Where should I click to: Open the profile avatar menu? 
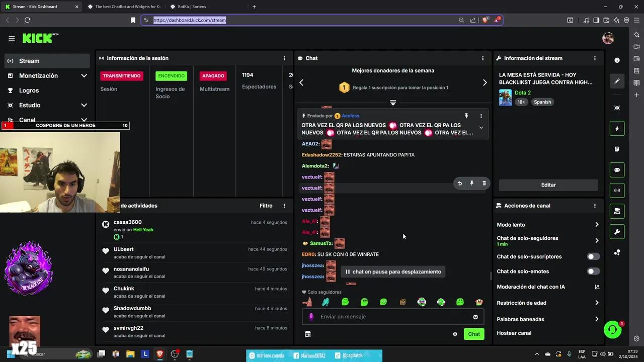point(608,38)
